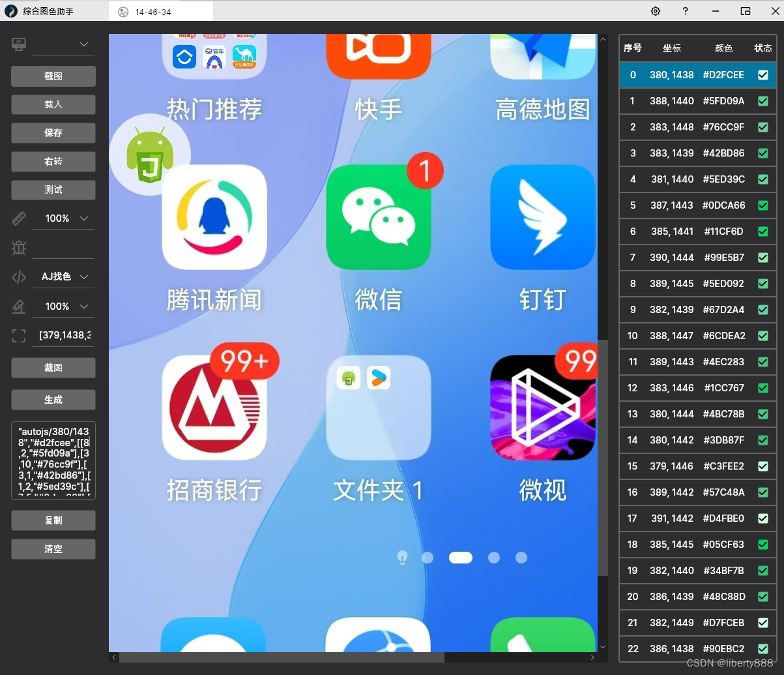Image resolution: width=784 pixels, height=675 pixels.
Task: Tap the 高德地图 map app icon
Action: pyautogui.click(x=543, y=56)
